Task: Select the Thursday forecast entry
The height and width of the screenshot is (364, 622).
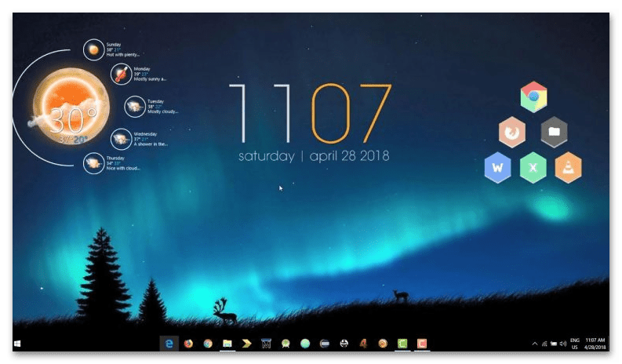Action: point(111,163)
